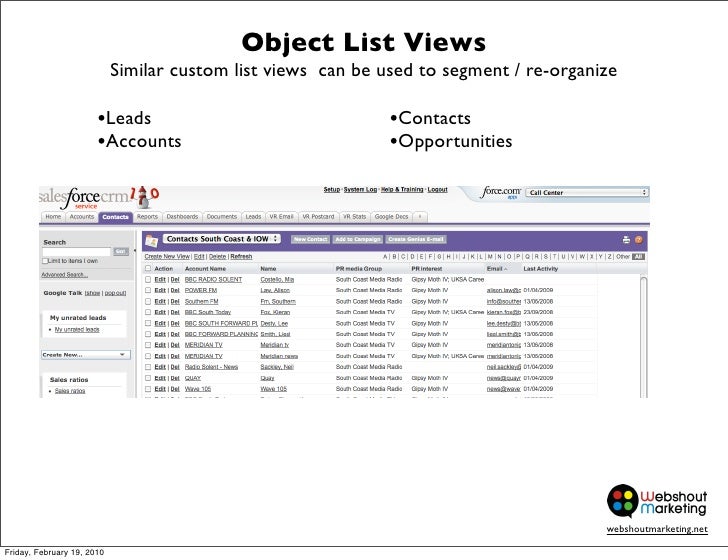Open the orange help icon in list header
Viewport: 728px width, 560px height.
[x=639, y=240]
